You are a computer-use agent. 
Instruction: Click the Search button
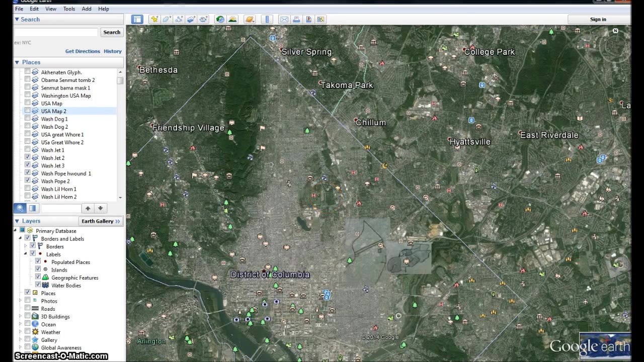(112, 32)
